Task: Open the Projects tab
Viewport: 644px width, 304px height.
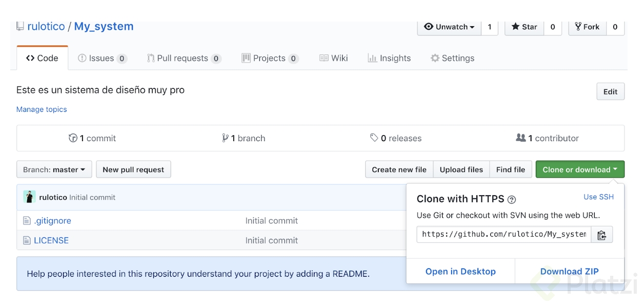Action: [x=270, y=59]
